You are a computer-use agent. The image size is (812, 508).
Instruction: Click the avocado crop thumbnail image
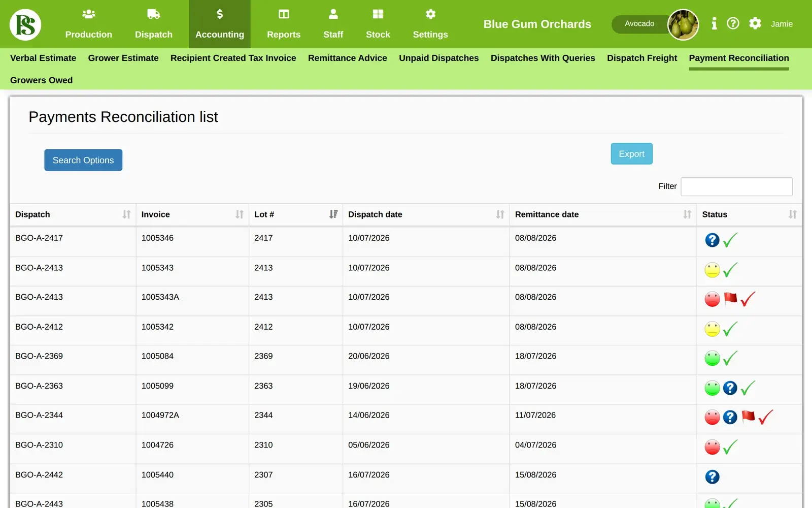(683, 24)
